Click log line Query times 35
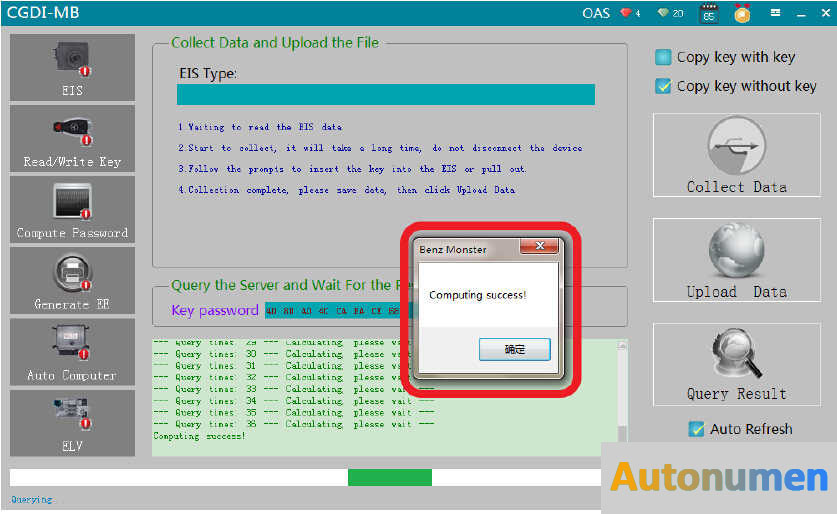The width and height of the screenshot is (837, 514). pyautogui.click(x=294, y=413)
